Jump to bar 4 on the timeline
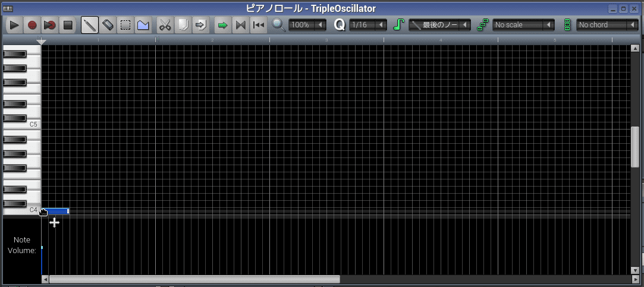644x287 pixels. 441,40
